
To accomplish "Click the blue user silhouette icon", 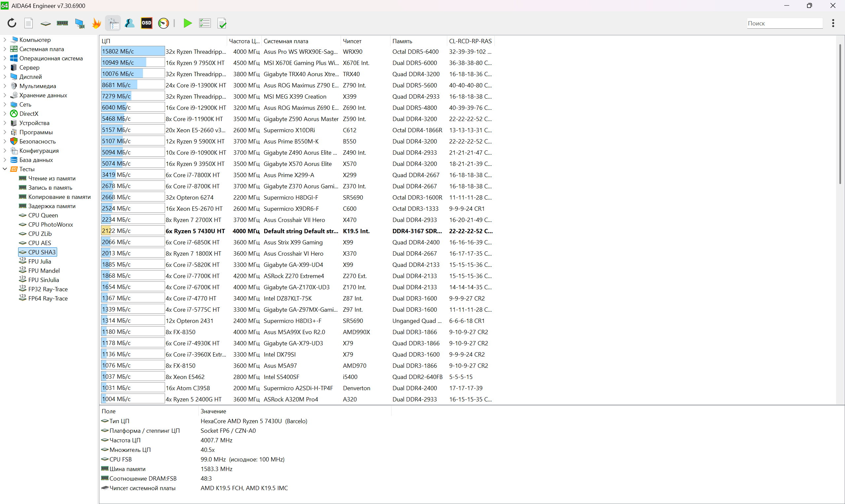I will click(x=130, y=23).
